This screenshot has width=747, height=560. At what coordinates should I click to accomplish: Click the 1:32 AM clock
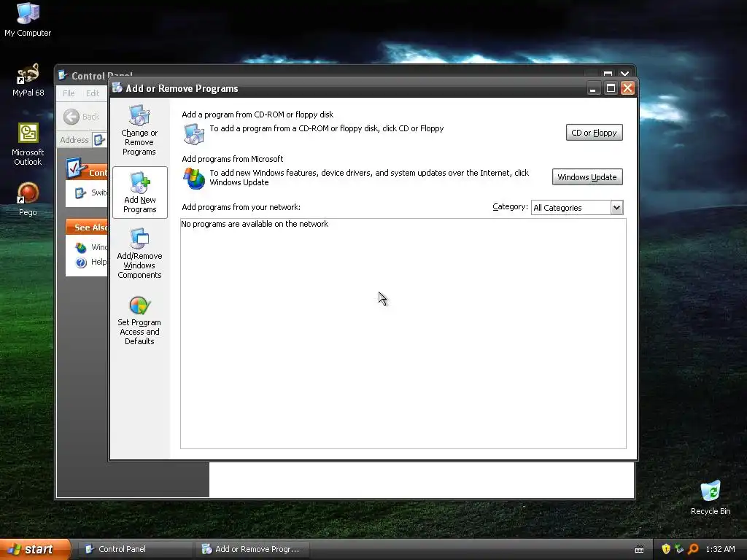pos(720,549)
